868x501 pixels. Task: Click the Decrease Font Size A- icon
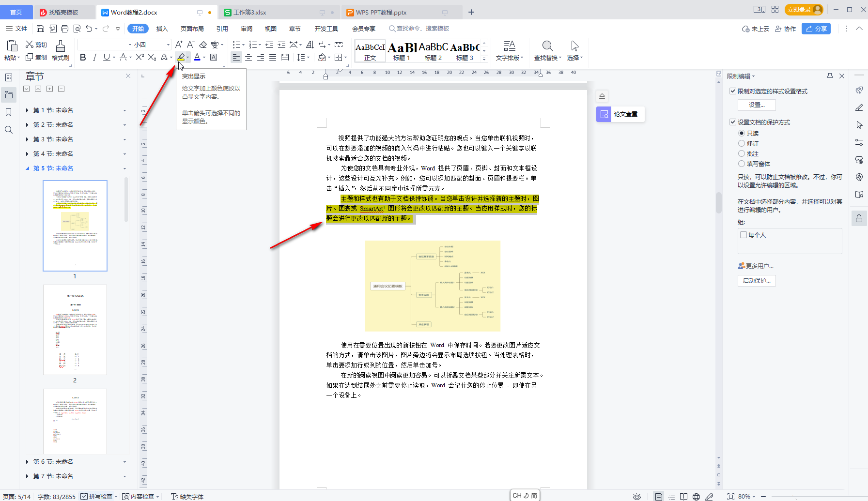click(190, 45)
